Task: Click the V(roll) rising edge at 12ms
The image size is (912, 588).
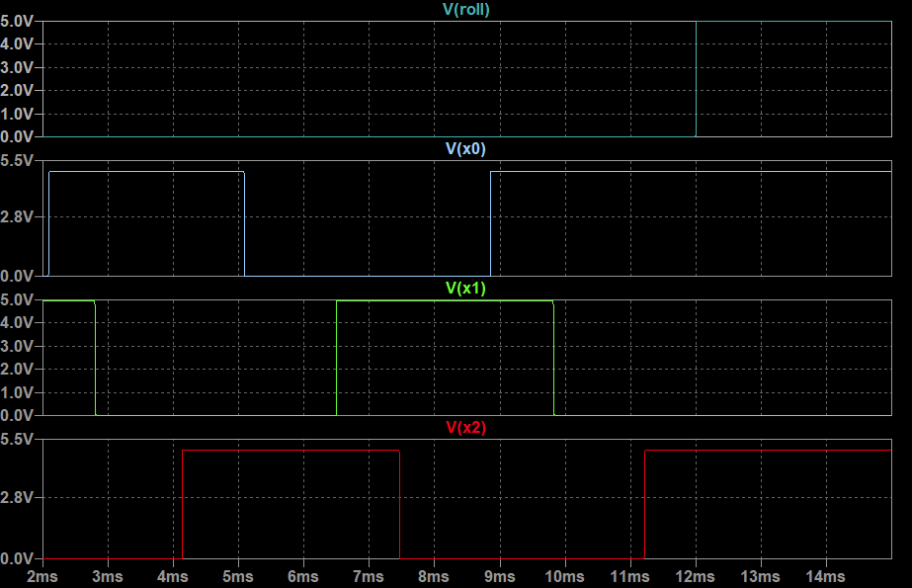Action: pyautogui.click(x=696, y=79)
